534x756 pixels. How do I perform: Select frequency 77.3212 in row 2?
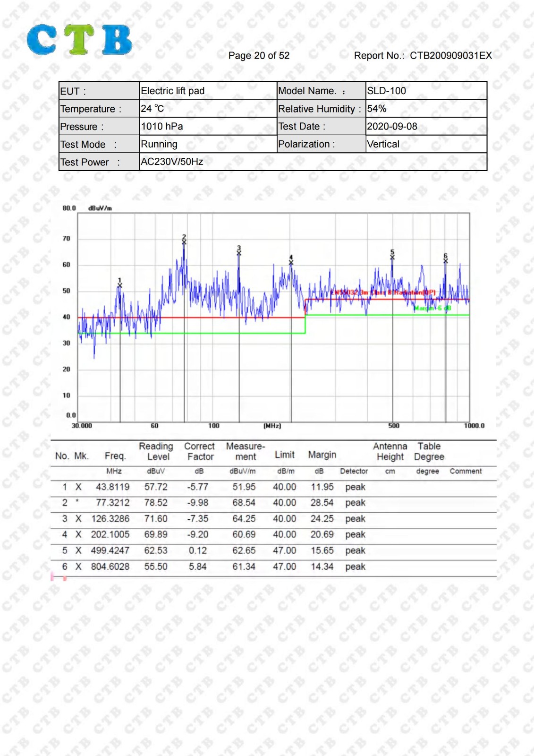click(x=112, y=502)
